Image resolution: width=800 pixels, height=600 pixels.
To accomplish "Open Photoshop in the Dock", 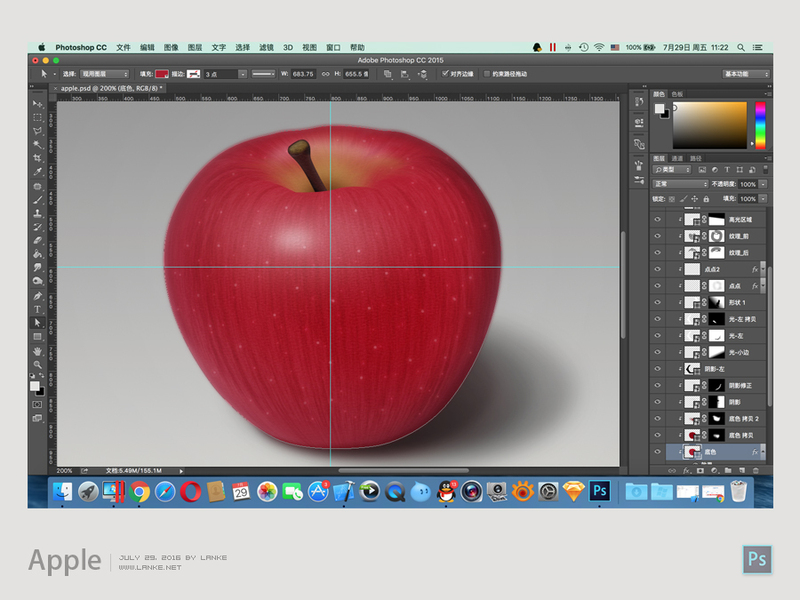I will (x=599, y=491).
